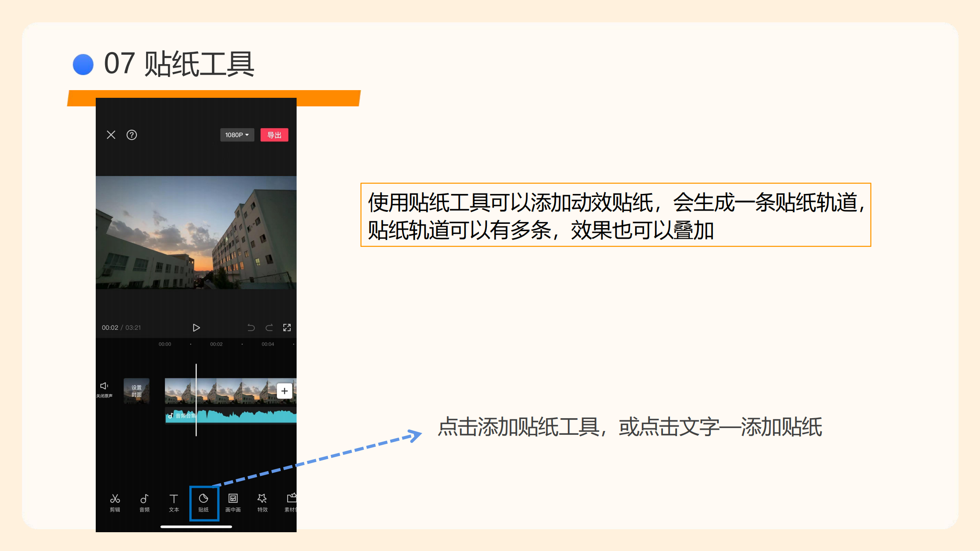980x551 pixels.
Task: Open the help question-mark icon
Action: pos(132,135)
